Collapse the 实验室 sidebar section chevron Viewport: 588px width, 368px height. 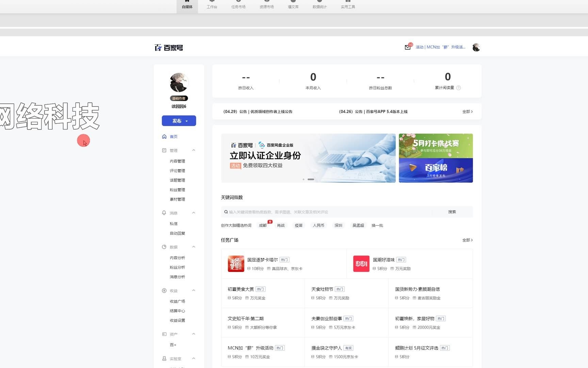[x=194, y=359]
